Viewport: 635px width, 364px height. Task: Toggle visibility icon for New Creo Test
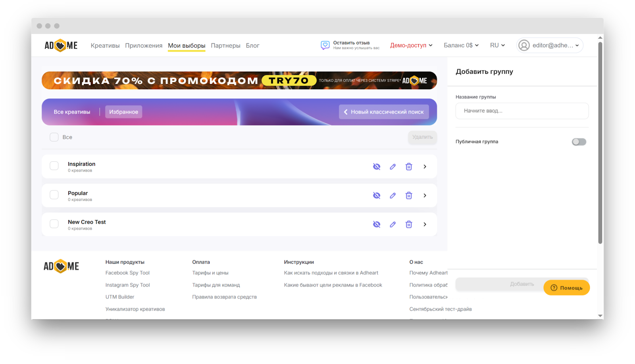point(376,224)
